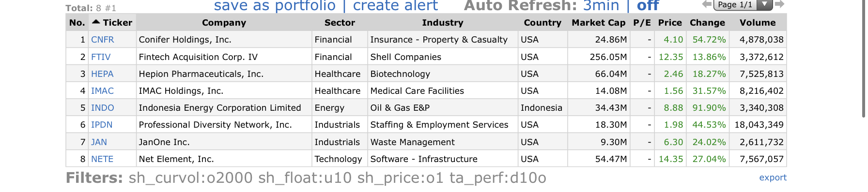Viewport: 868px width, 192px height.
Task: Sort table by Sector column
Action: 340,23
